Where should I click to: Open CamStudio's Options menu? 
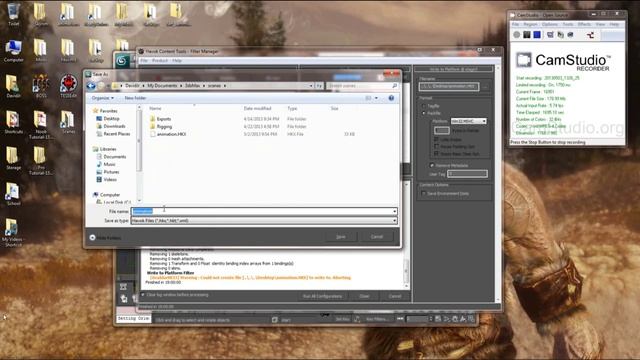tap(549, 24)
